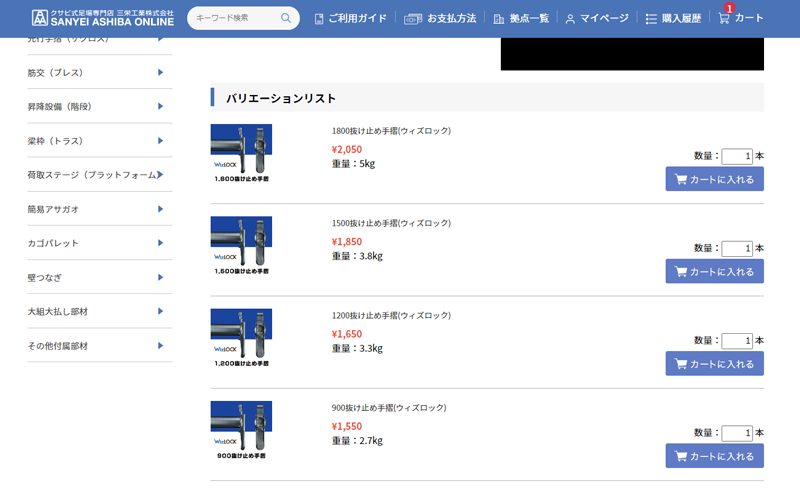The height and width of the screenshot is (488, 800).
Task: Add 1500抜け止め手摺 to cart
Action: click(x=714, y=272)
